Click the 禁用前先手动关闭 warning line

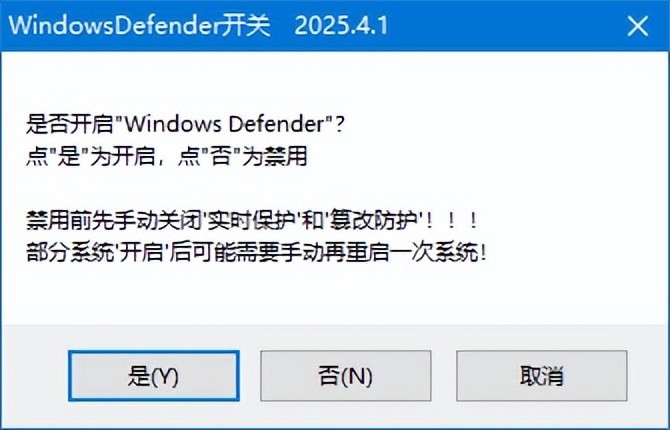pos(251,221)
